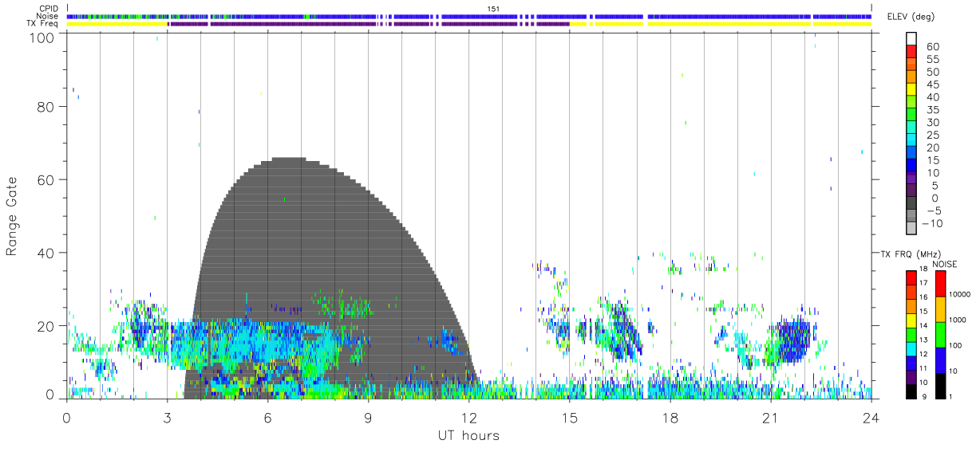The width and height of the screenshot is (980, 452).
Task: Click the 100 tick on the Range Gate axis
Action: pos(43,37)
